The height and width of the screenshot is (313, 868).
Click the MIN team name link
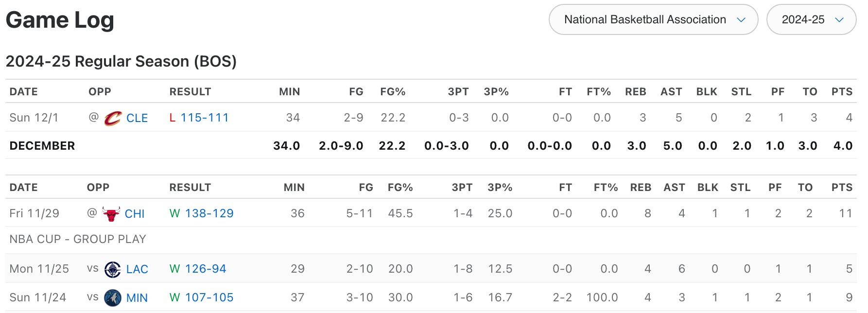(137, 298)
